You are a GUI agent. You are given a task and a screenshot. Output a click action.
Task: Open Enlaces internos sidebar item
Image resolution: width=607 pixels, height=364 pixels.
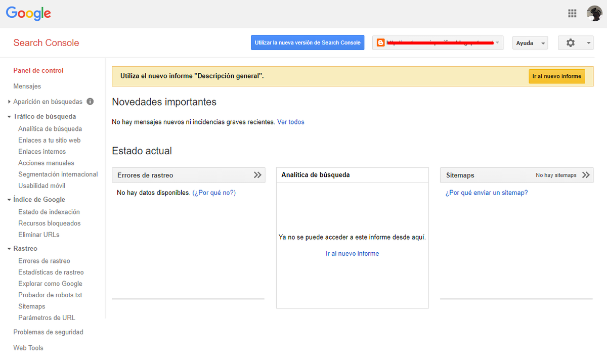tap(42, 152)
